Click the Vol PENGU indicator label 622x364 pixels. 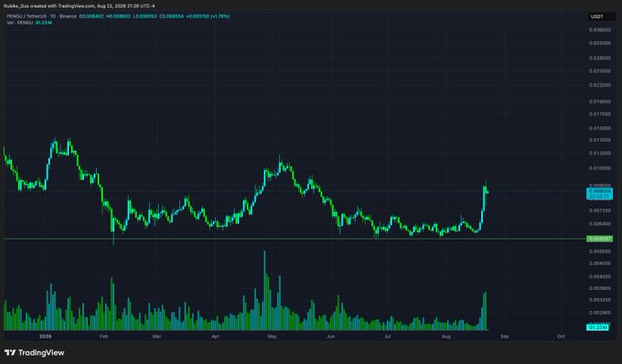[20, 23]
